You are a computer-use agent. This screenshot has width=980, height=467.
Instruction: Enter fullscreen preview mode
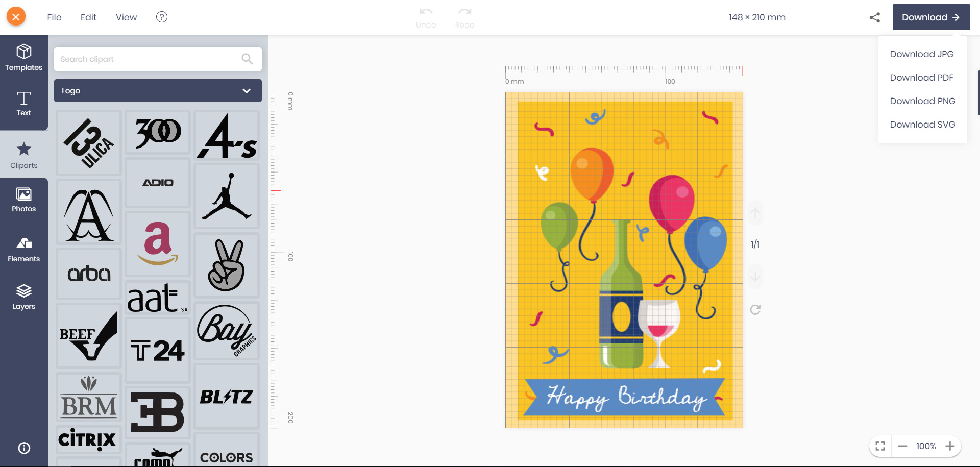(880, 446)
